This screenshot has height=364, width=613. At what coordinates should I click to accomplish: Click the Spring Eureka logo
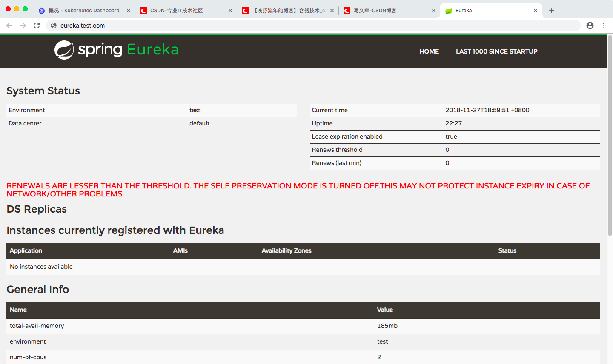[x=116, y=50]
